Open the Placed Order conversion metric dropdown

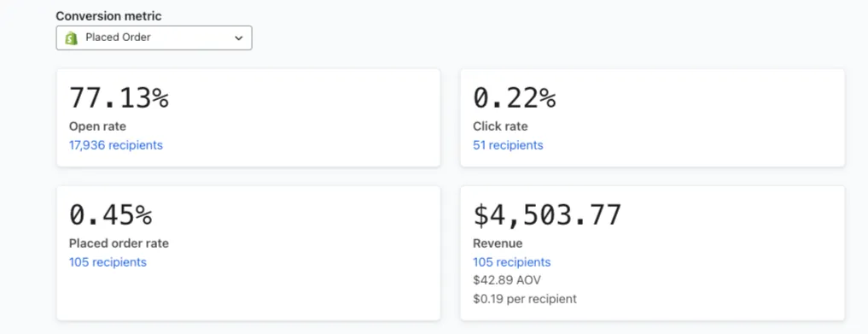(154, 38)
